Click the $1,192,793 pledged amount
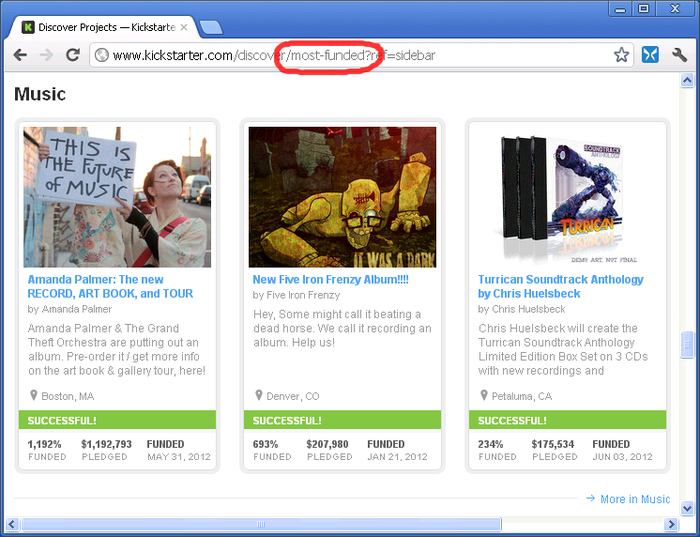Screen dimensions: 700x537 pos(106,444)
